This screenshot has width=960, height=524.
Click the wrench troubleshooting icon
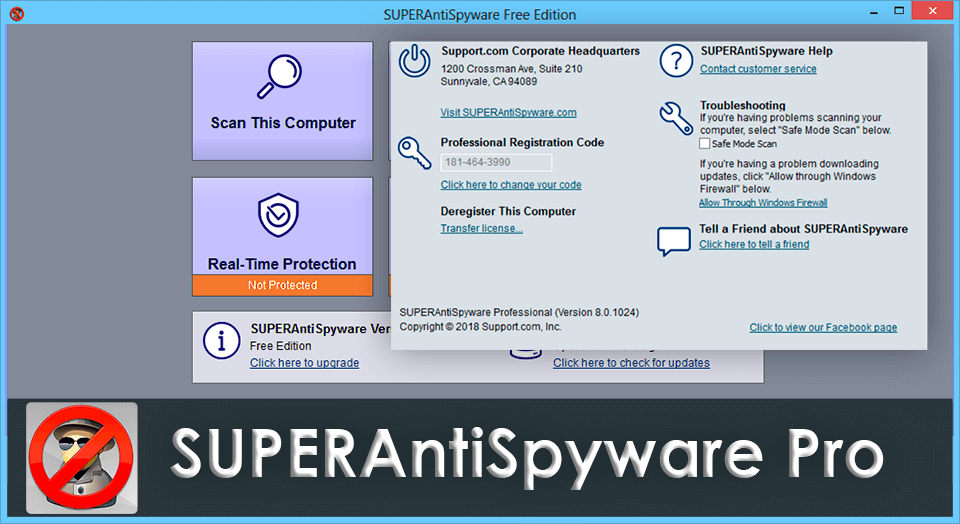point(676,117)
